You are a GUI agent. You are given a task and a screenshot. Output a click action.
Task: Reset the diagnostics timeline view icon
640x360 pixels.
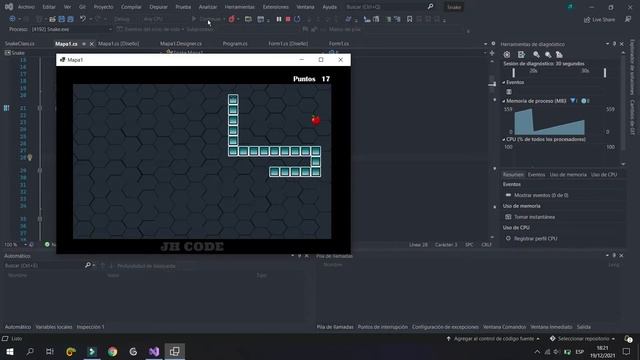coord(559,55)
